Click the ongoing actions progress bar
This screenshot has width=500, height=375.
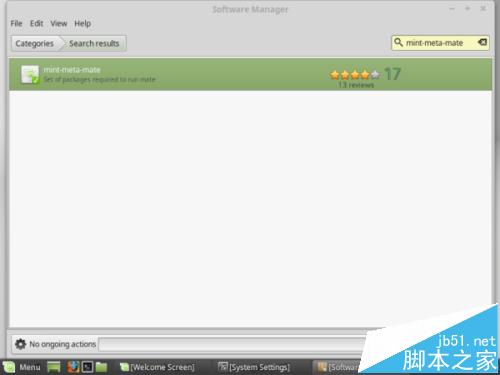pyautogui.click(x=233, y=344)
